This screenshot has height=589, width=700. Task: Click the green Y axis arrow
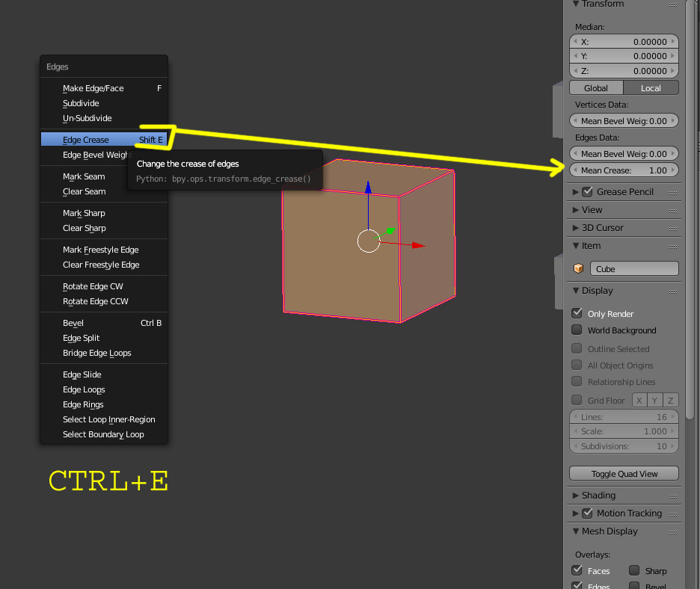tap(390, 231)
